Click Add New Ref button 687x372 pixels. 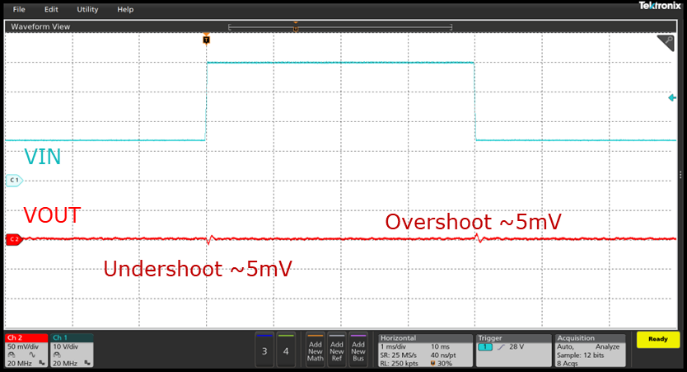[336, 350]
